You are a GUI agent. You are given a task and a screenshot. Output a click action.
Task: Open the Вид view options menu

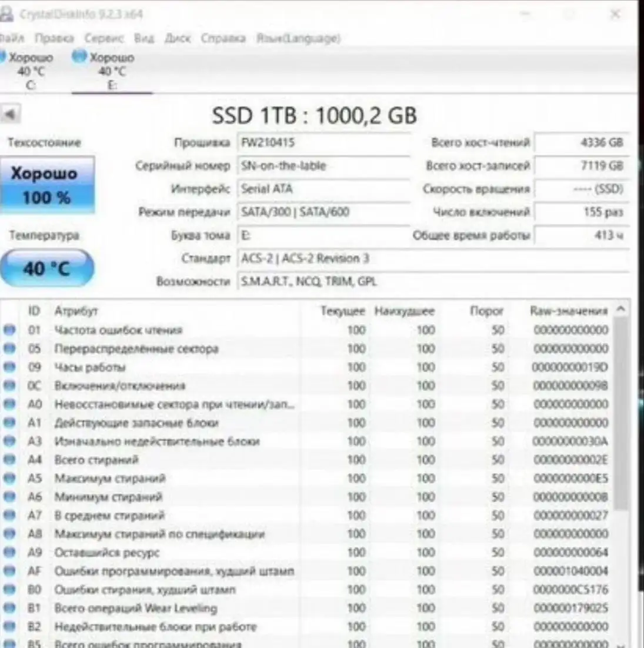click(x=145, y=39)
